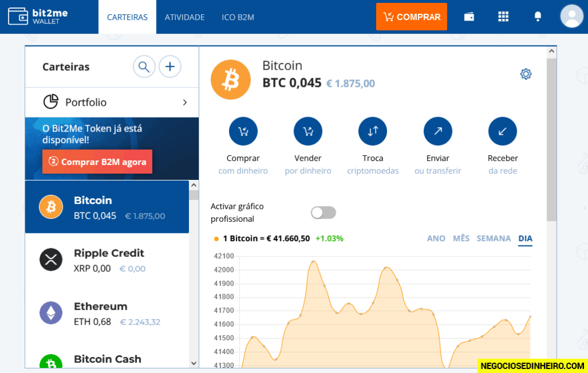
Task: Select the Ethereum wallet row
Action: click(x=107, y=313)
